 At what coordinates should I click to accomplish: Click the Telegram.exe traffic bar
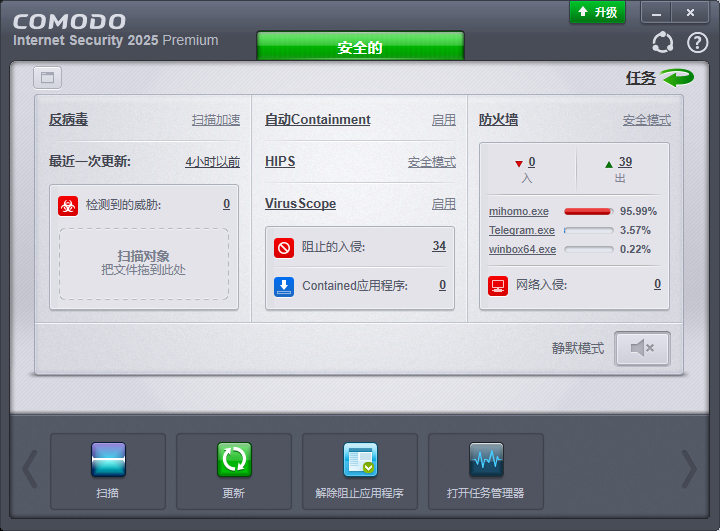click(x=589, y=230)
